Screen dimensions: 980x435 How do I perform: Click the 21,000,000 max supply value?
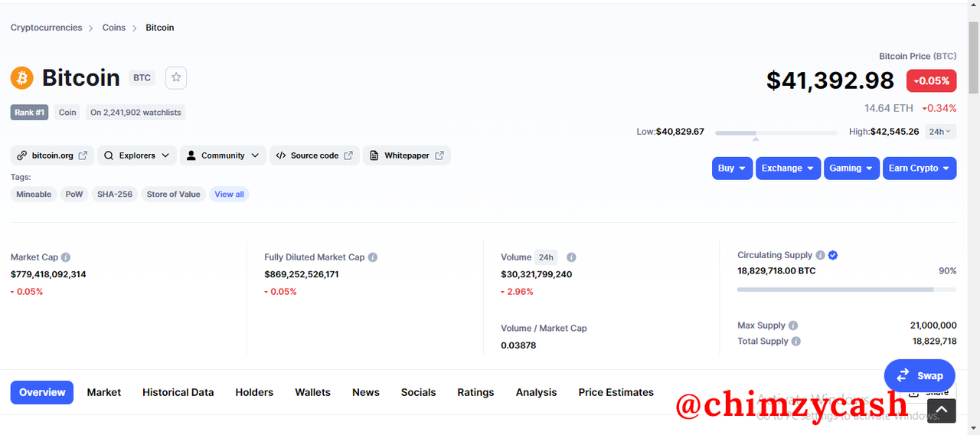tap(933, 325)
